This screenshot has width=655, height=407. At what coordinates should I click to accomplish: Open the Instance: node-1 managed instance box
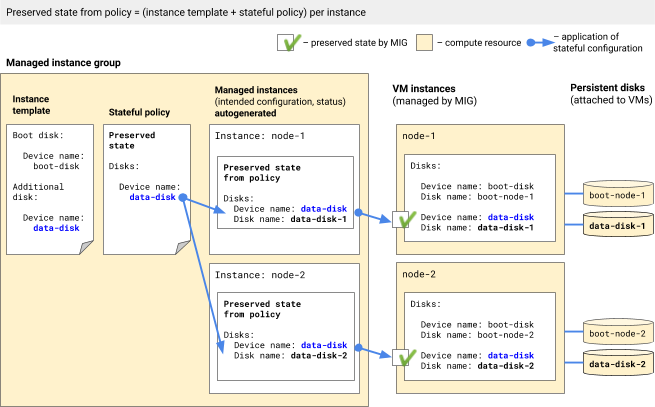tap(283, 135)
